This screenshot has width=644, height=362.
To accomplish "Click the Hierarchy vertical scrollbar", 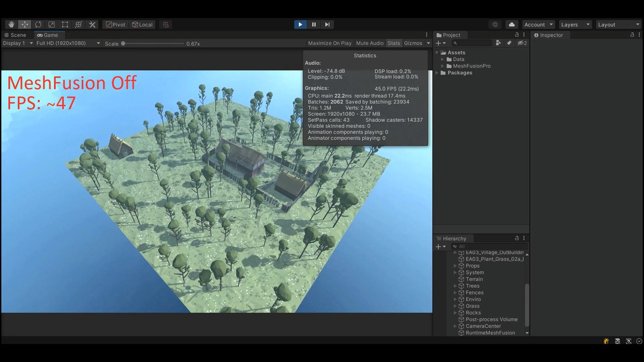I will pyautogui.click(x=527, y=305).
